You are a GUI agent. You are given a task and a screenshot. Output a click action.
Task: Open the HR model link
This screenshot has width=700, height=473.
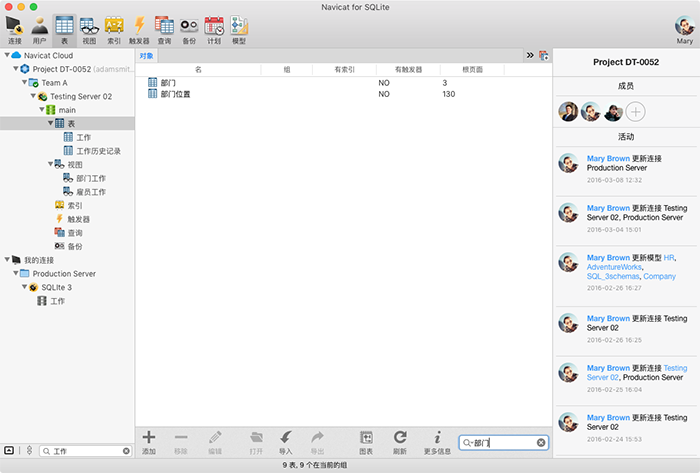(x=669, y=257)
